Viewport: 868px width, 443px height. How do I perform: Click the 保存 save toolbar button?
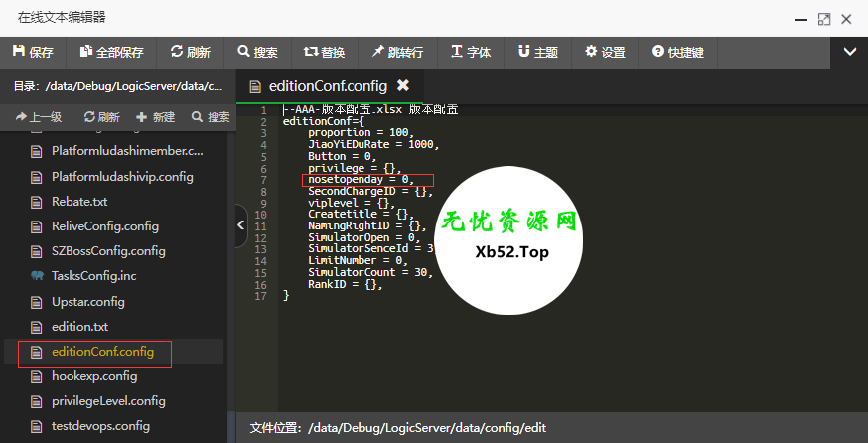pyautogui.click(x=33, y=52)
